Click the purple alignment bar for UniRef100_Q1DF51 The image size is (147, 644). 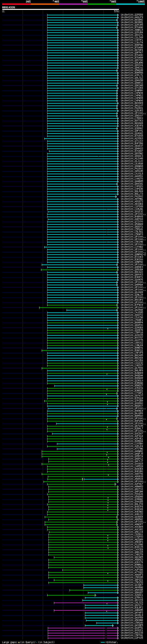pos(83,628)
